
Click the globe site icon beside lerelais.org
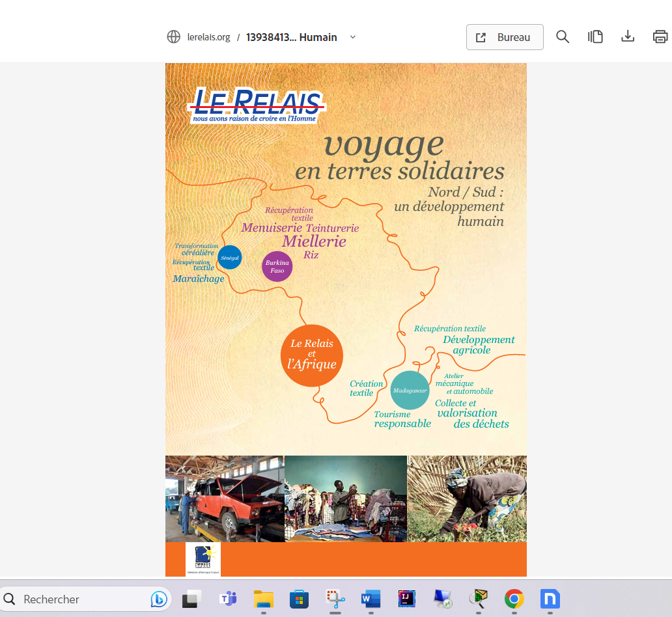click(174, 37)
